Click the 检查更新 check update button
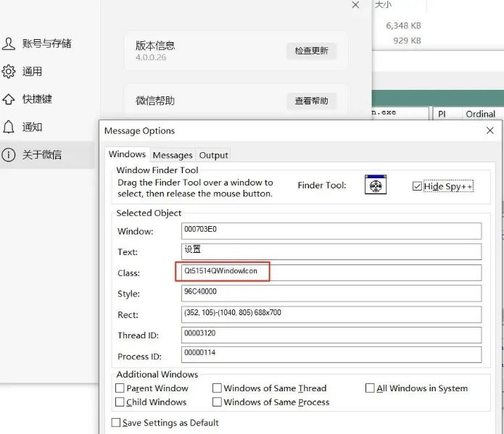The image size is (504, 434). pos(311,51)
